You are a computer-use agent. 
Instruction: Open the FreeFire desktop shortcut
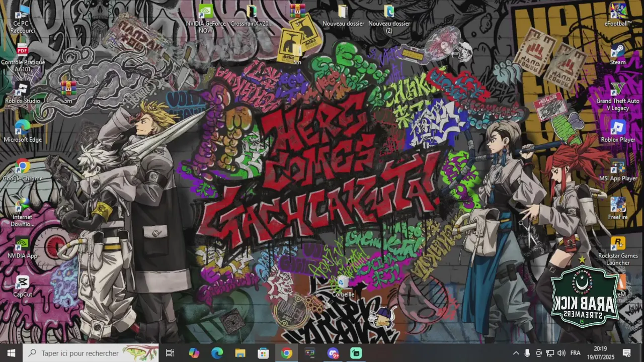[618, 209]
